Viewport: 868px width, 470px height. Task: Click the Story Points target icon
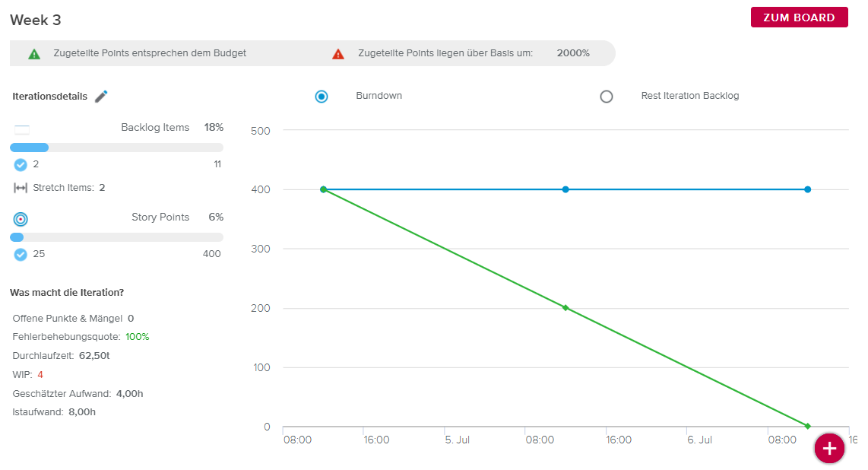tap(21, 218)
